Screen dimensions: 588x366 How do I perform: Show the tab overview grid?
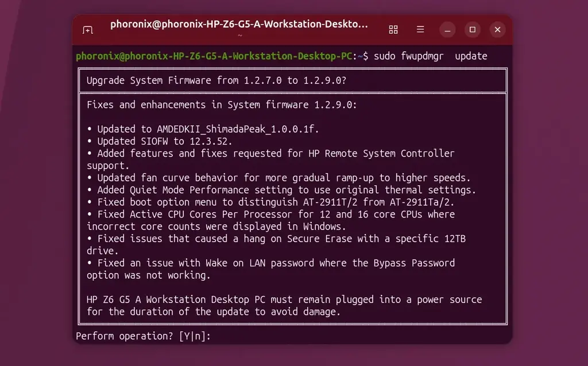tap(393, 30)
